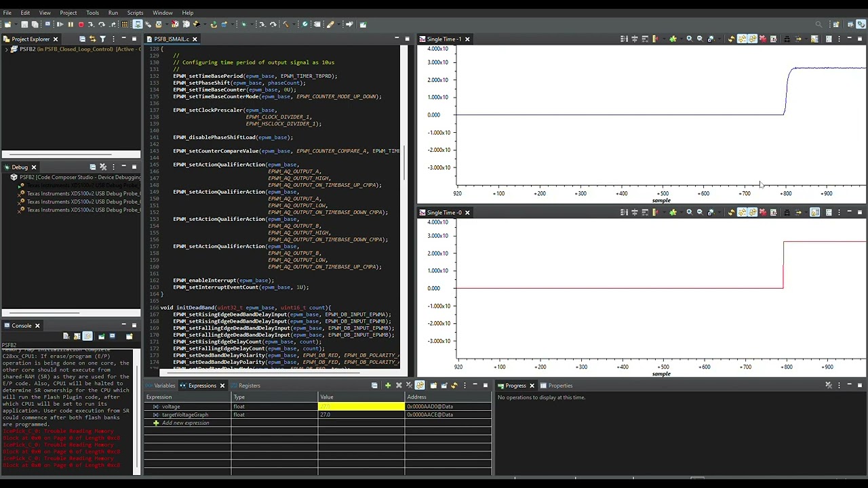This screenshot has width=868, height=488.
Task: Toggle continuous refresh in Expressions view
Action: 420,386
